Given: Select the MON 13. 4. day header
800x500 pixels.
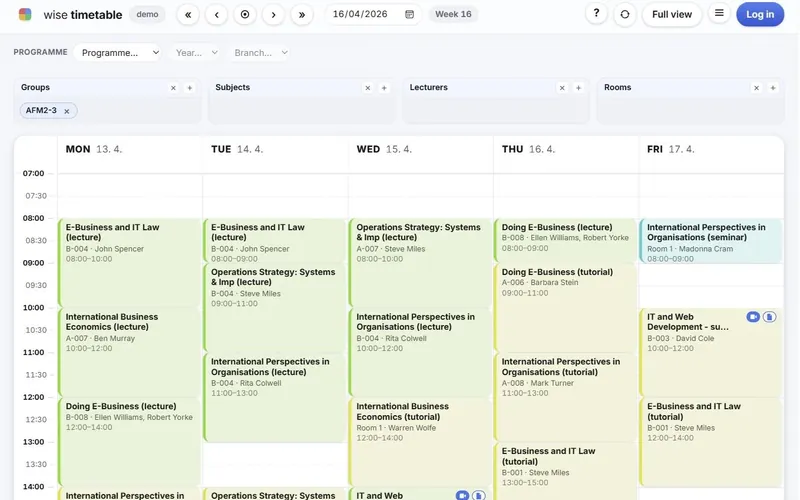Looking at the screenshot, I should 94,149.
